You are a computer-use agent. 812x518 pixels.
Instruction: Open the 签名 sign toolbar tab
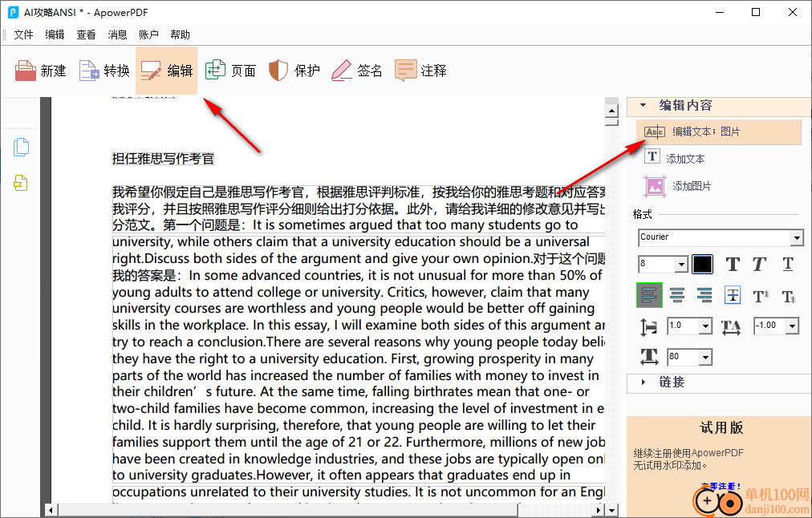click(x=357, y=71)
